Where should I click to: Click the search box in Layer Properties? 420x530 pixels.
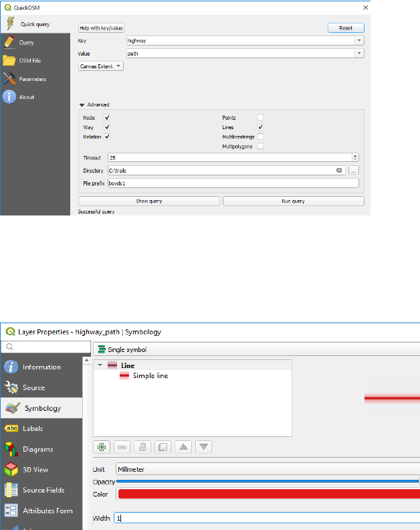tap(46, 347)
